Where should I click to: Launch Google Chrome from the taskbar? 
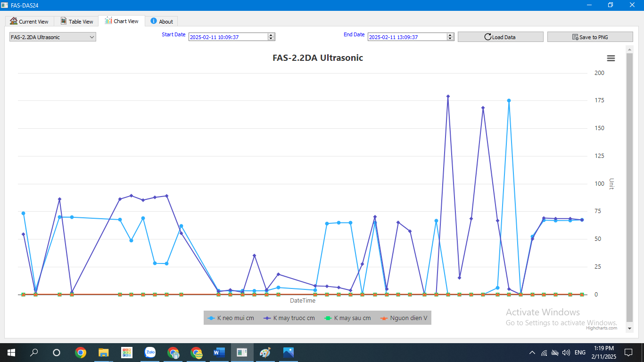pyautogui.click(x=81, y=353)
